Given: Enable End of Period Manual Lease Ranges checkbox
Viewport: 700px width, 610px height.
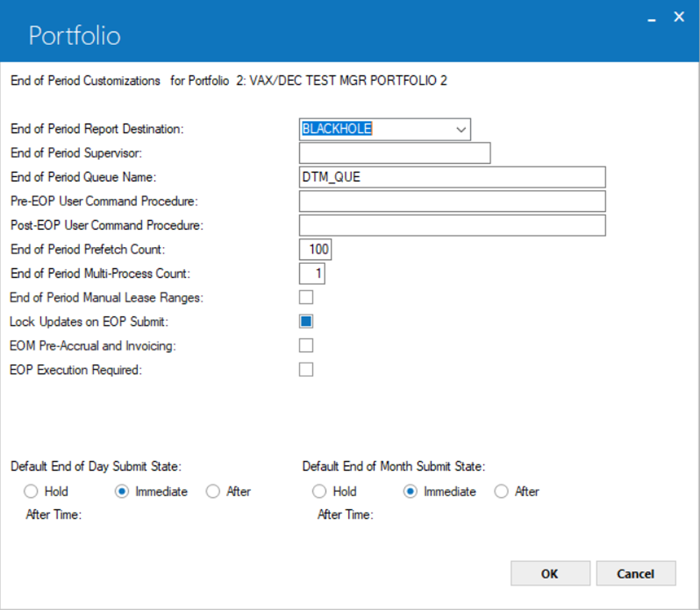Looking at the screenshot, I should pyautogui.click(x=306, y=297).
